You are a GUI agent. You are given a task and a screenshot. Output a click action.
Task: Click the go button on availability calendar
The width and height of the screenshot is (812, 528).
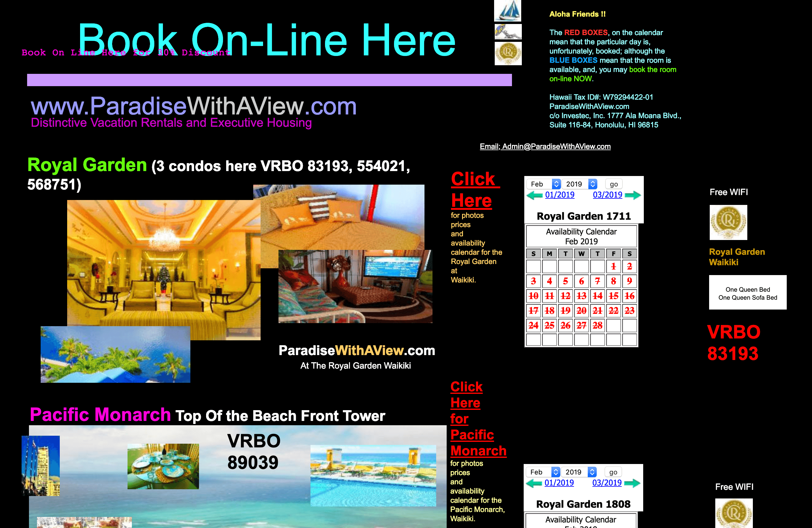pyautogui.click(x=614, y=184)
